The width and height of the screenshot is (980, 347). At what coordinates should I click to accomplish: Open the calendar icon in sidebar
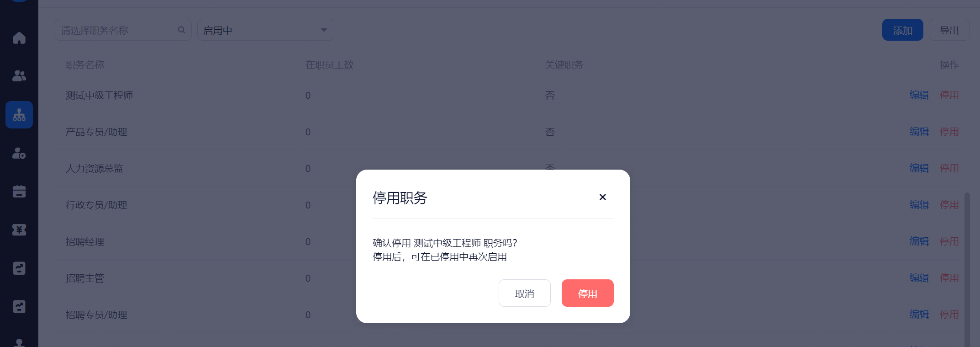[19, 192]
